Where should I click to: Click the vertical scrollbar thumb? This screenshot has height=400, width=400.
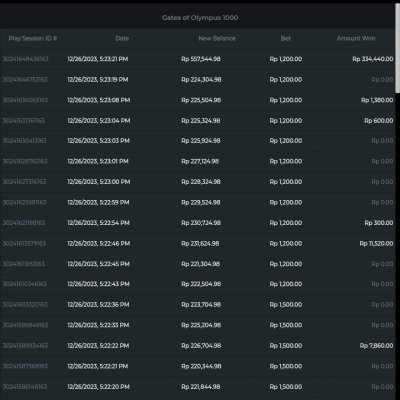tap(397, 49)
